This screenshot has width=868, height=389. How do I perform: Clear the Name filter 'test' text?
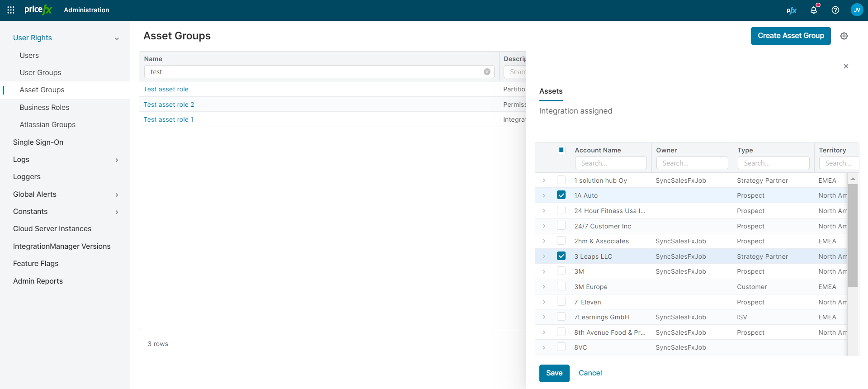(x=487, y=72)
